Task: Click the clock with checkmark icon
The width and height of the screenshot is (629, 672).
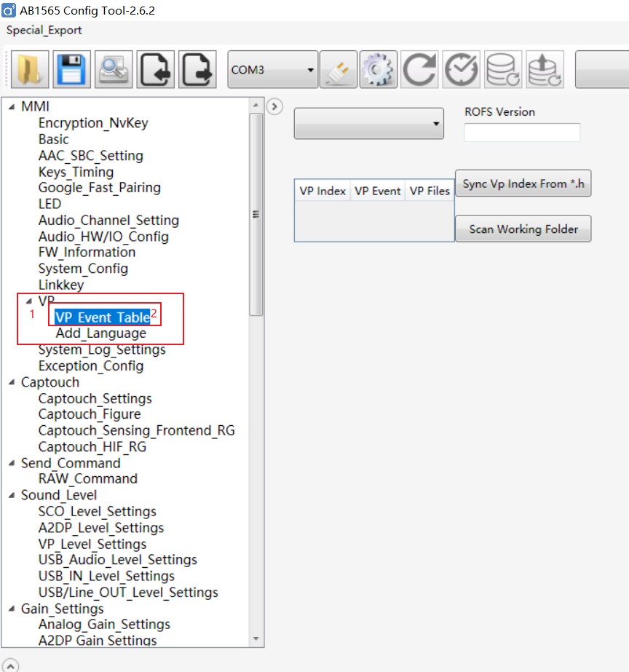Action: [462, 70]
